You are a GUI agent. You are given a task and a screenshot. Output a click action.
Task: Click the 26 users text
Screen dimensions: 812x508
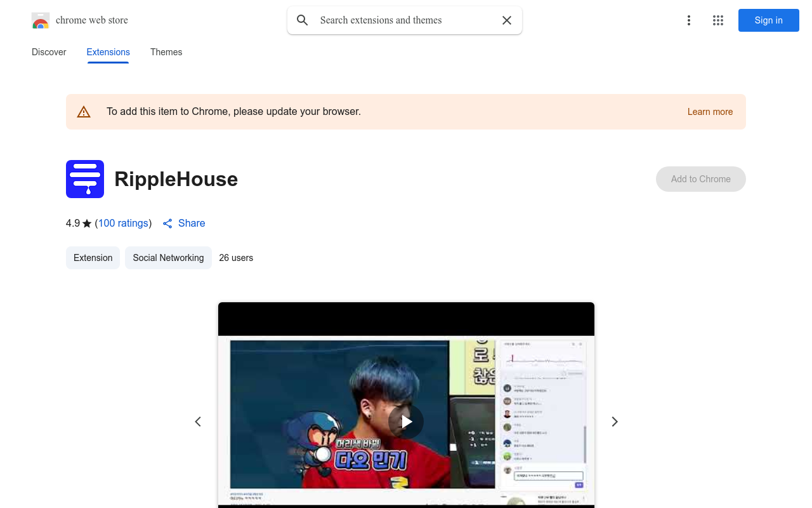[x=236, y=258]
